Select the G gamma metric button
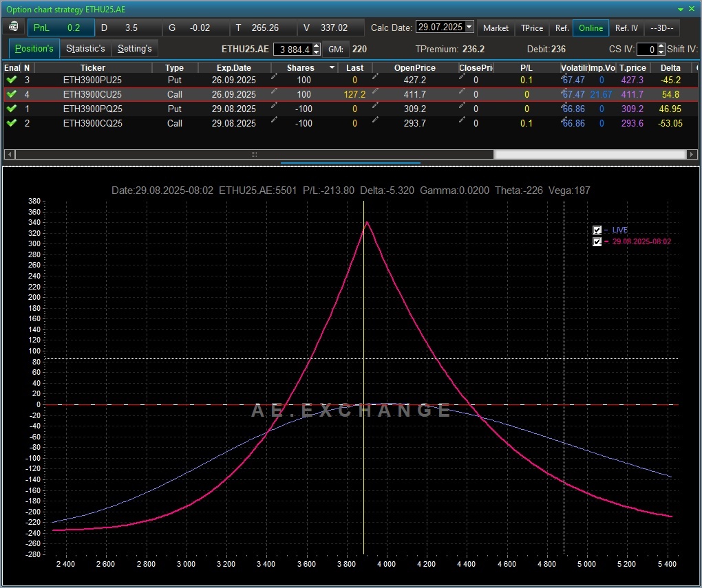 coord(196,28)
